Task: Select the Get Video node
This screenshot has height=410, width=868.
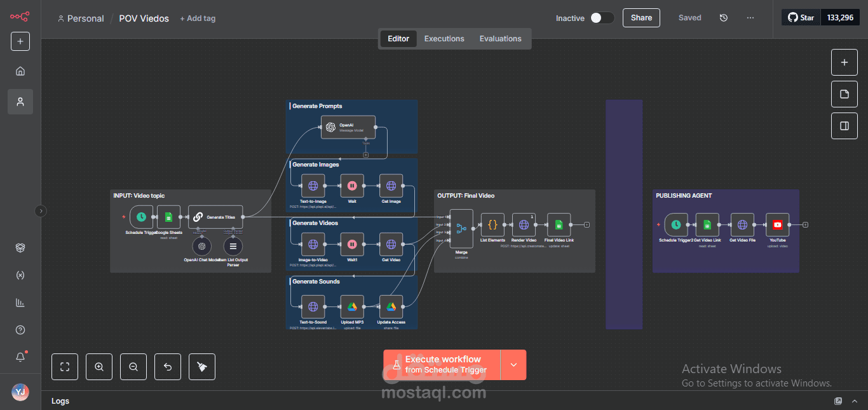Action: point(391,244)
